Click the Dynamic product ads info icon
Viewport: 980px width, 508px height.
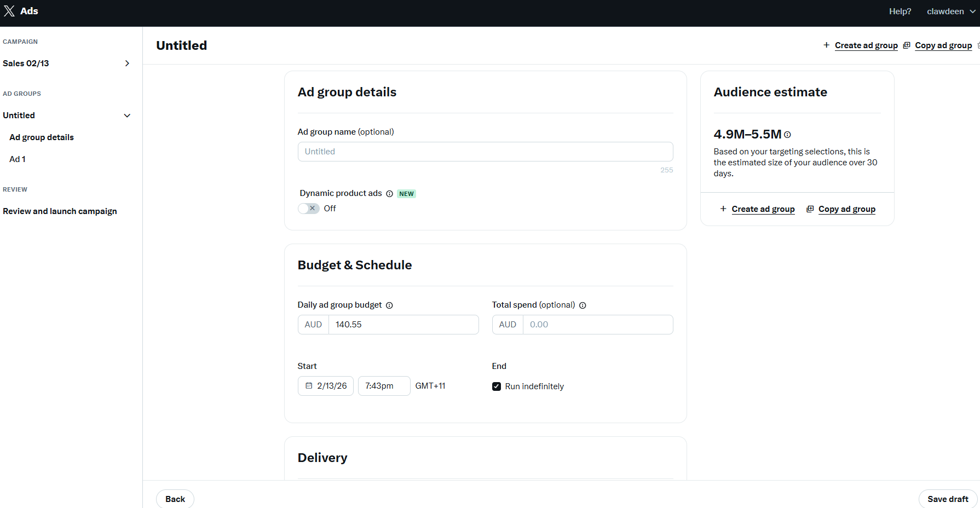click(x=389, y=194)
